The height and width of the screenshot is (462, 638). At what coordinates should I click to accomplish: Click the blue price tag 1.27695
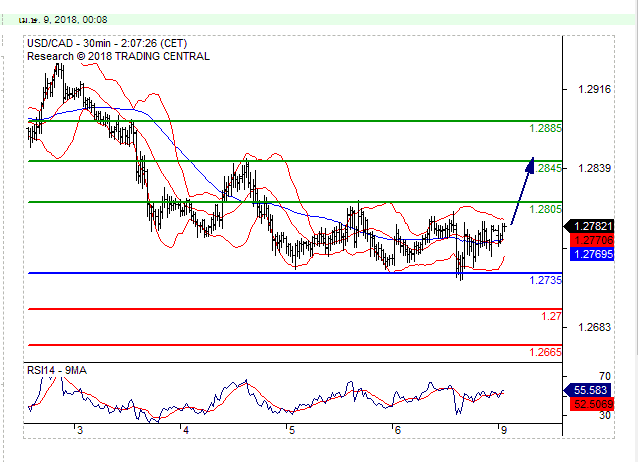(x=592, y=254)
